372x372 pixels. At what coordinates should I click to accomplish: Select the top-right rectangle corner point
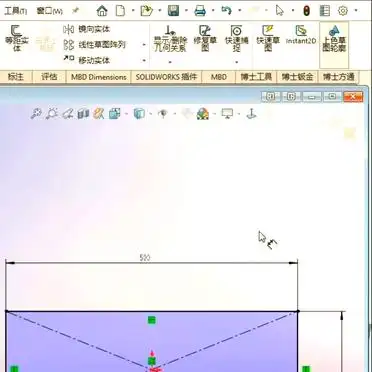tap(298, 312)
